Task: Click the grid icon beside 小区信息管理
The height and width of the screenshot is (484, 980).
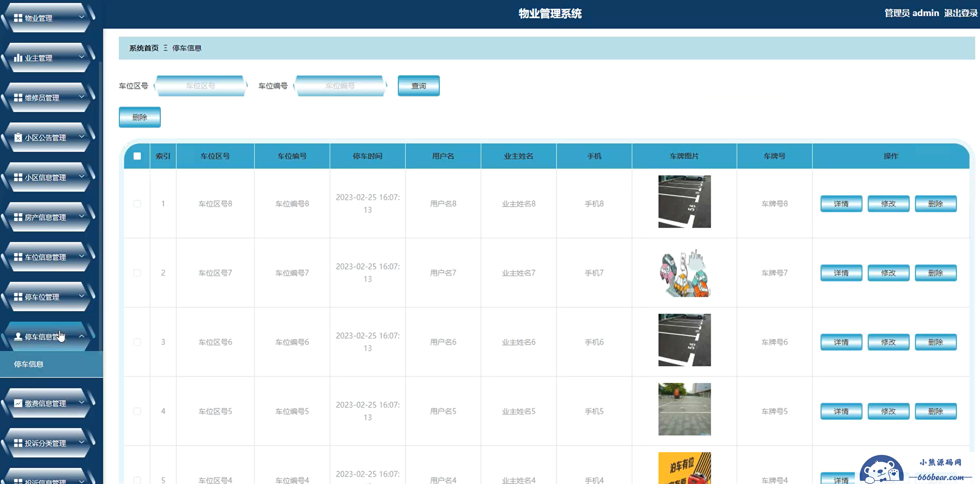Action: point(18,178)
